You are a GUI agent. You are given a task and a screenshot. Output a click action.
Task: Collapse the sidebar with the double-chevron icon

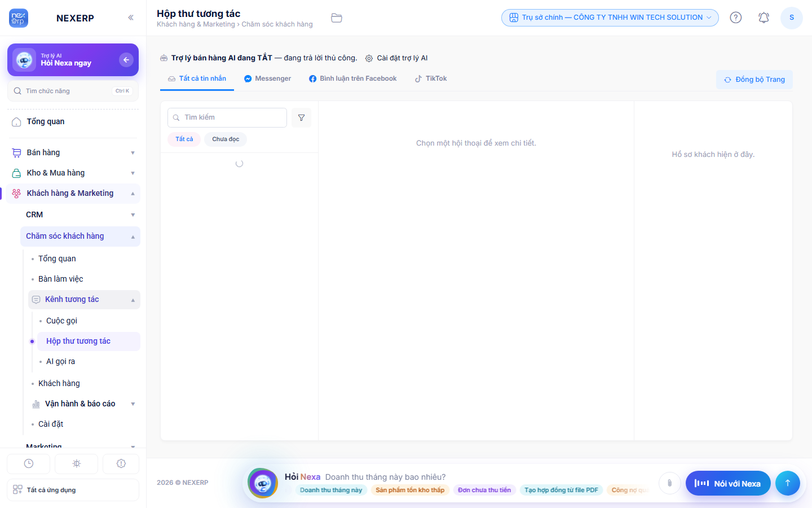[x=131, y=17]
